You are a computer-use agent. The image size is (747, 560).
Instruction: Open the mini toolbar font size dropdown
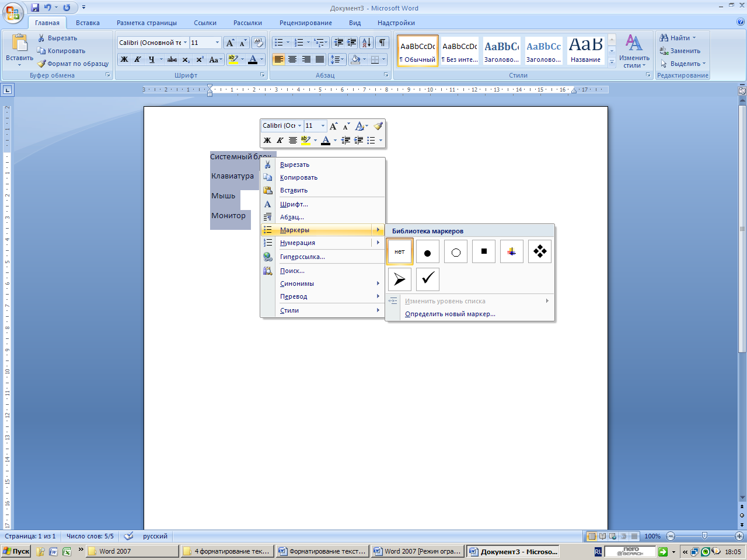point(323,126)
